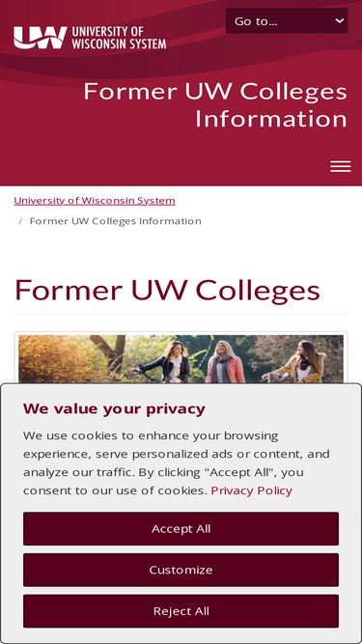The image size is (362, 644).
Task: Click the Former UW Colleges Information breadcrumb item
Action: click(115, 221)
